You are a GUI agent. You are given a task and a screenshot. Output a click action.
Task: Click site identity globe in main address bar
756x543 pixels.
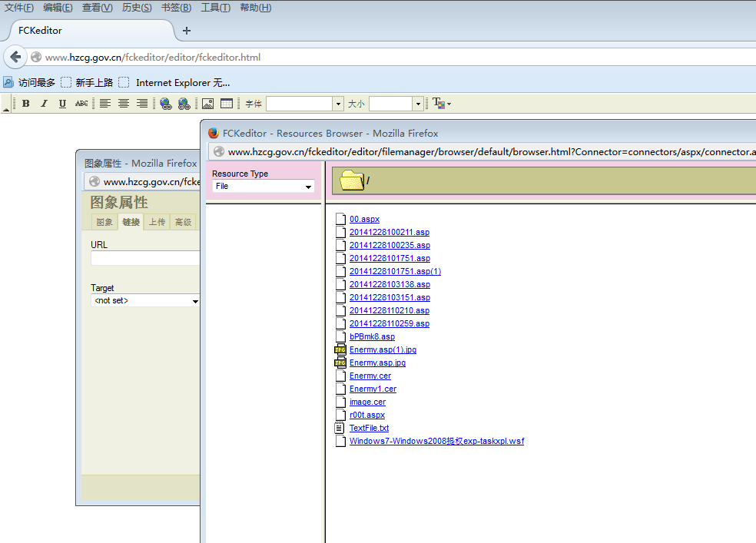click(x=35, y=58)
